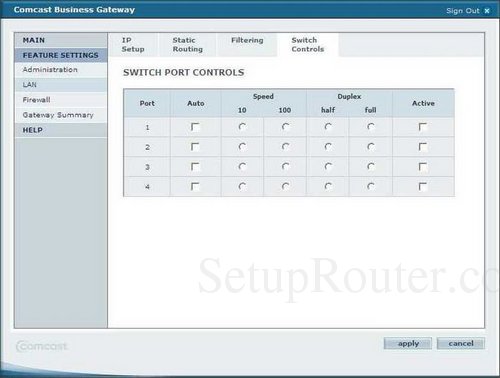Select speed 100 for port 2
Image resolution: width=500 pixels, height=378 pixels.
coord(285,147)
